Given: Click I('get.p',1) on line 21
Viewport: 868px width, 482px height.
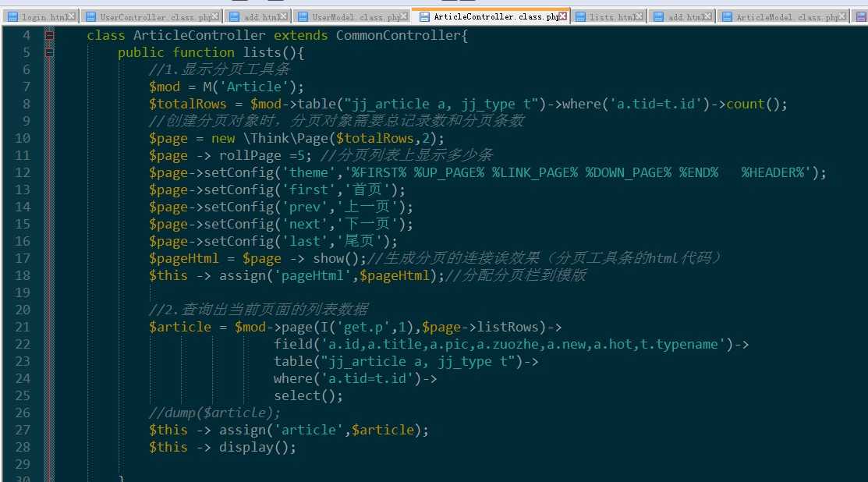Looking at the screenshot, I should (367, 327).
